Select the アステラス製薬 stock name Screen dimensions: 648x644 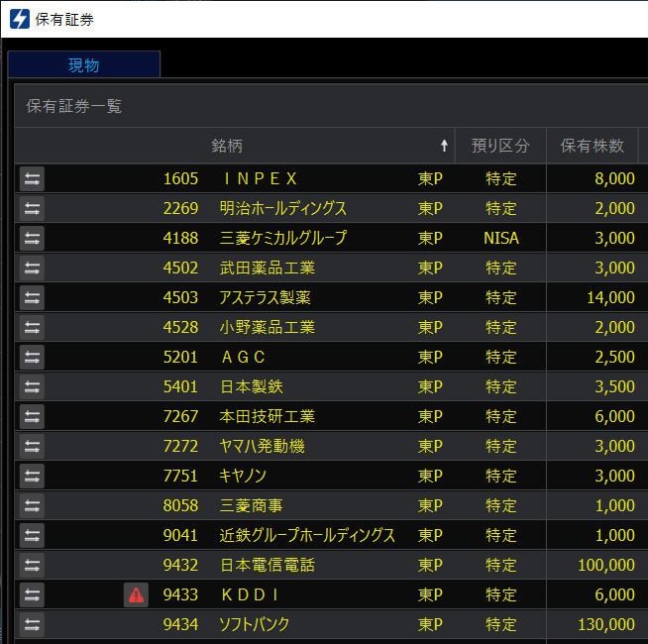(265, 298)
